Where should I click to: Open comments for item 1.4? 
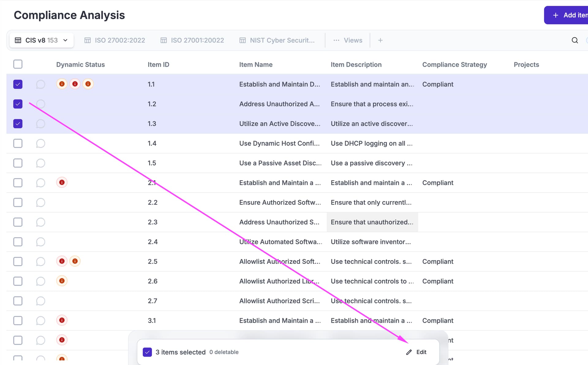coord(40,143)
